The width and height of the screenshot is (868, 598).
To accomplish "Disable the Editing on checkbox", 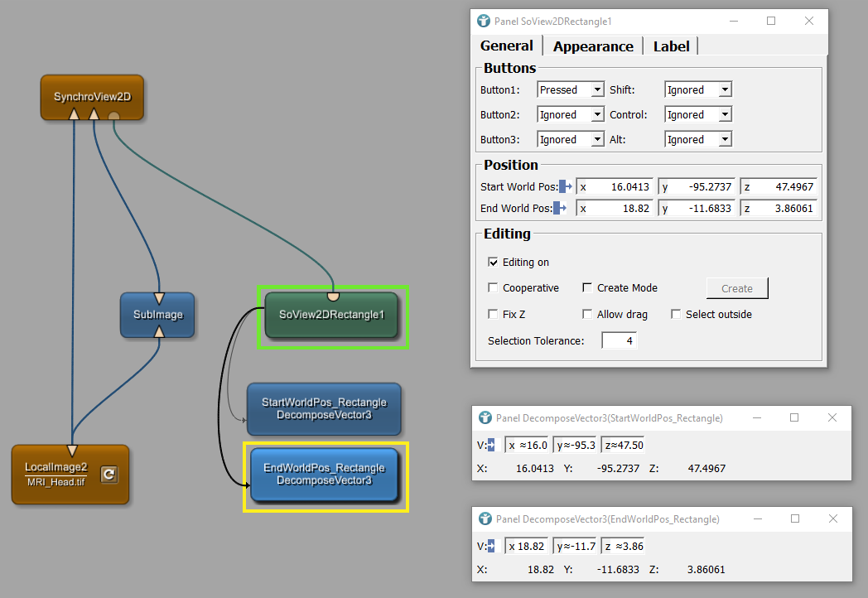I will point(494,263).
